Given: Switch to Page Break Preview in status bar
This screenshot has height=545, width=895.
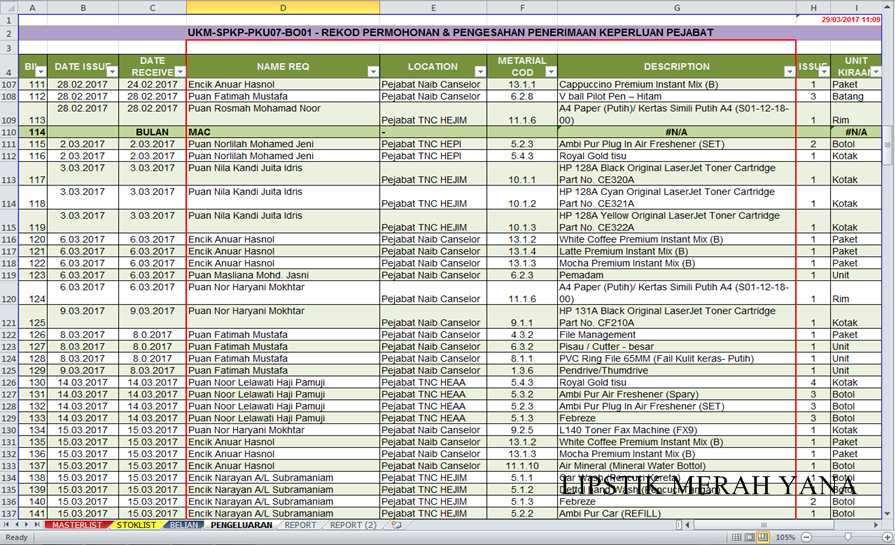Looking at the screenshot, I should 763,537.
